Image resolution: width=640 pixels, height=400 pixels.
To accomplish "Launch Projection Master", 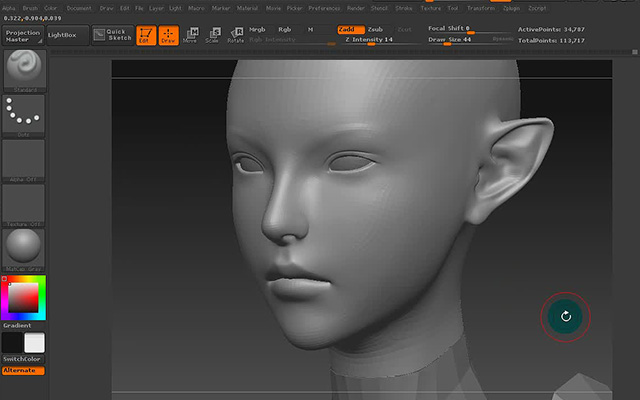I will pos(23,36).
